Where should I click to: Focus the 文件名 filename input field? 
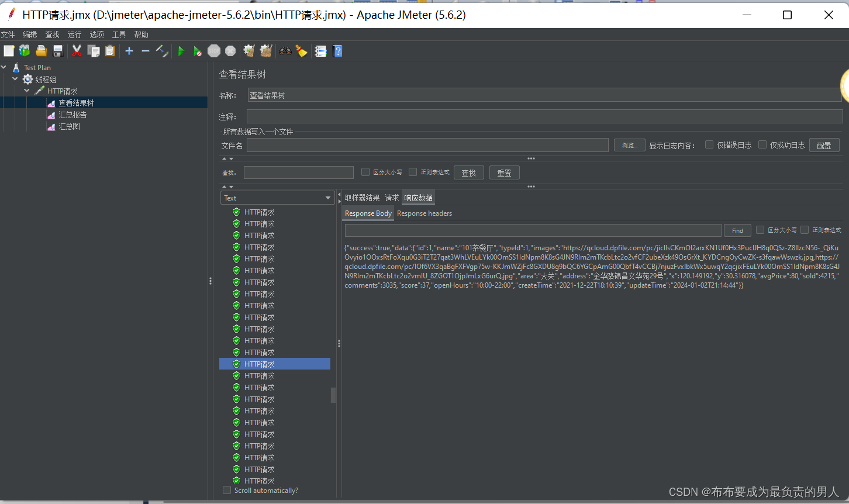(x=427, y=145)
